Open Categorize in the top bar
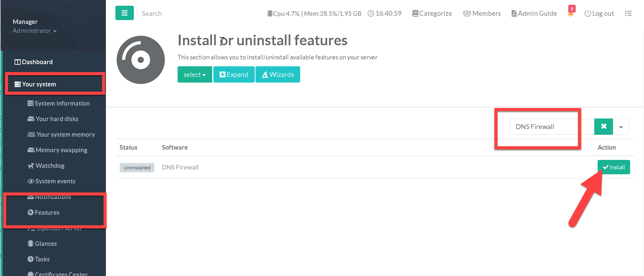 click(432, 13)
